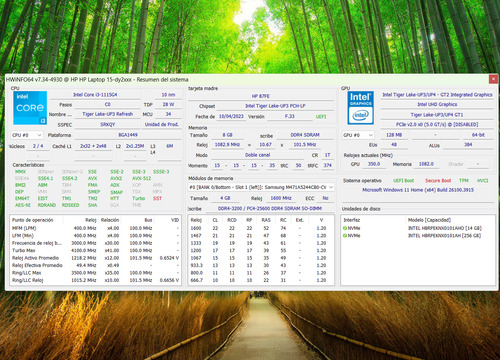Click the 1082.9 MHz memory clock value

click(x=227, y=145)
